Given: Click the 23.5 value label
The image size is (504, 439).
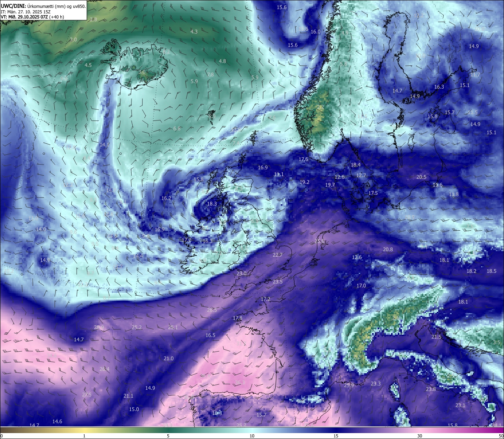Looking at the screenshot, I should 278,282.
